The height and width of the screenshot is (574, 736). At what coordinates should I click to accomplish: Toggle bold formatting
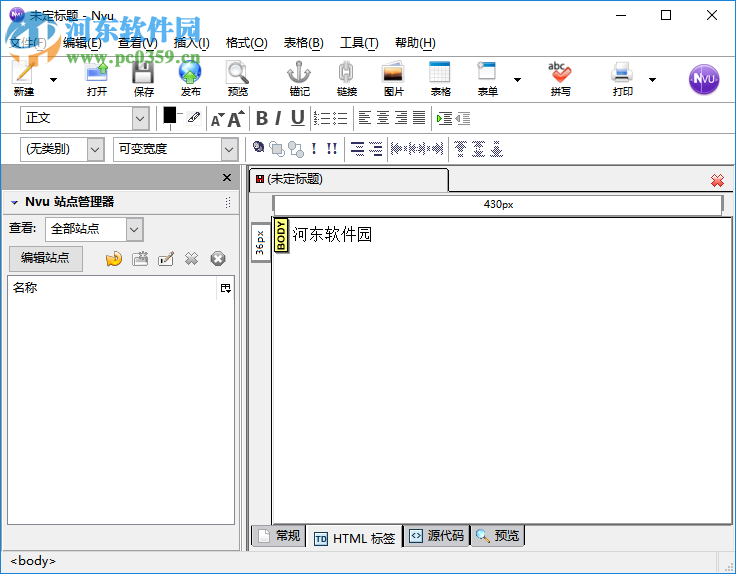pyautogui.click(x=261, y=118)
